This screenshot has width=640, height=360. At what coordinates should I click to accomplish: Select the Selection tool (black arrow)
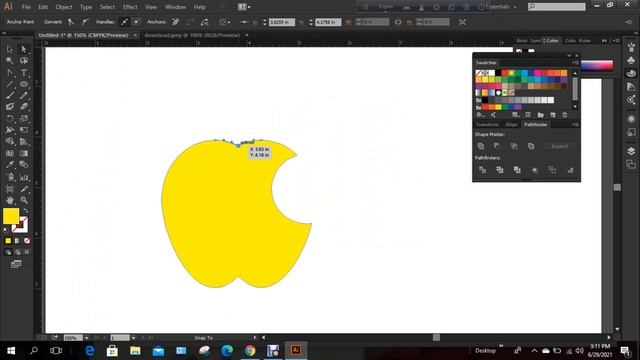point(9,49)
